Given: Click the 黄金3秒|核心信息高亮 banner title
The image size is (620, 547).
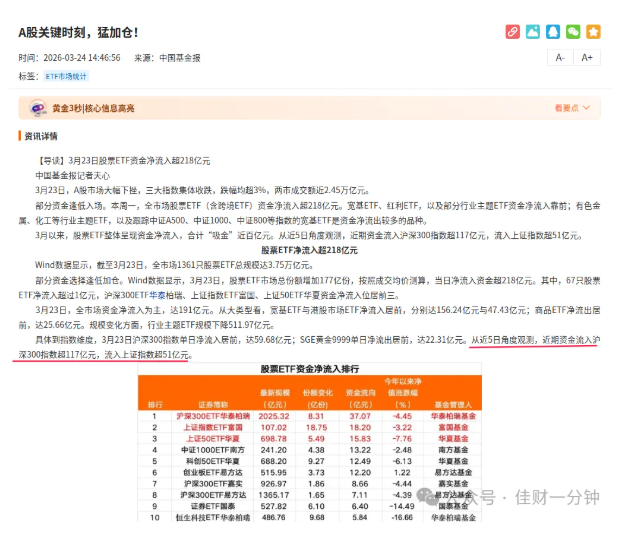Looking at the screenshot, I should pyautogui.click(x=93, y=108).
